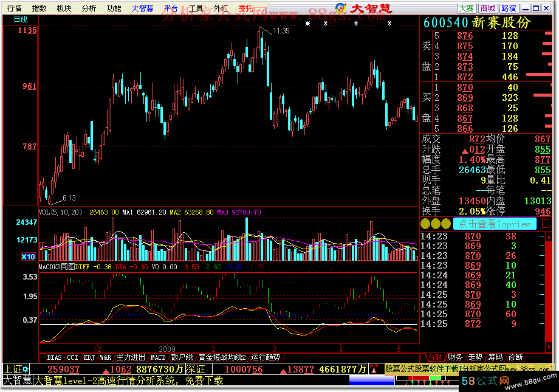This screenshot has height=392, width=559.
Task: Click the scroll-down arrow of trade list
Action: coord(549,346)
